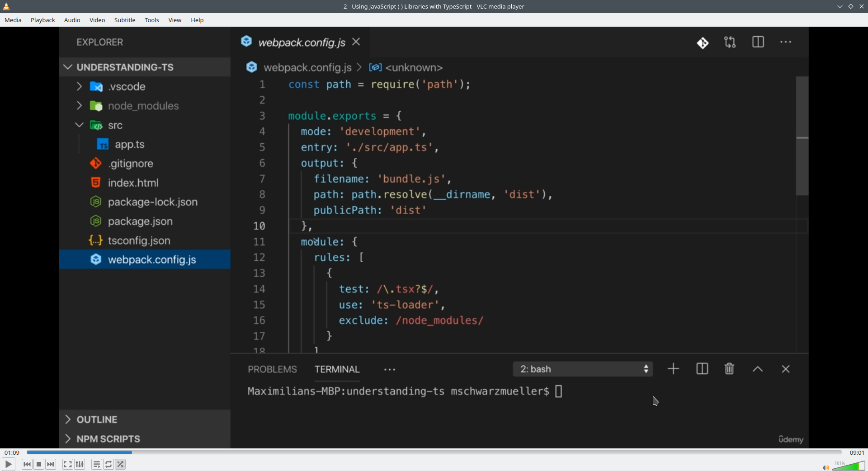
Task: Toggle the playlist view
Action: coord(97,464)
